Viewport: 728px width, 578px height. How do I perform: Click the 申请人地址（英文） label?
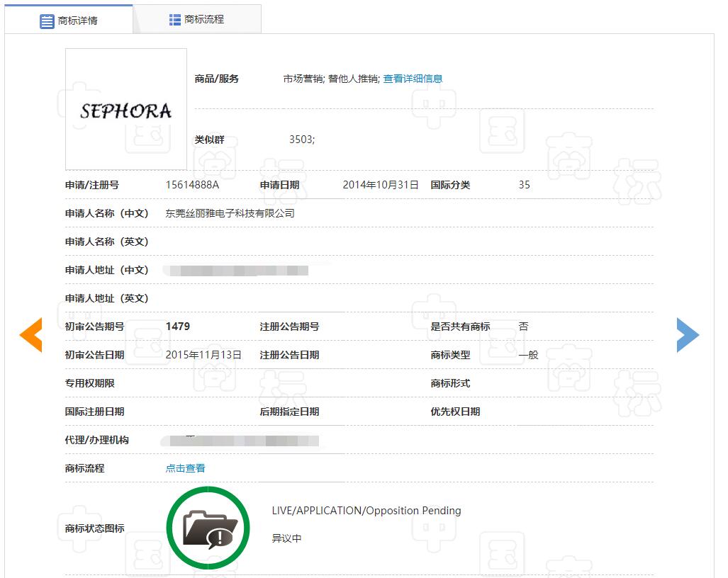[107, 298]
